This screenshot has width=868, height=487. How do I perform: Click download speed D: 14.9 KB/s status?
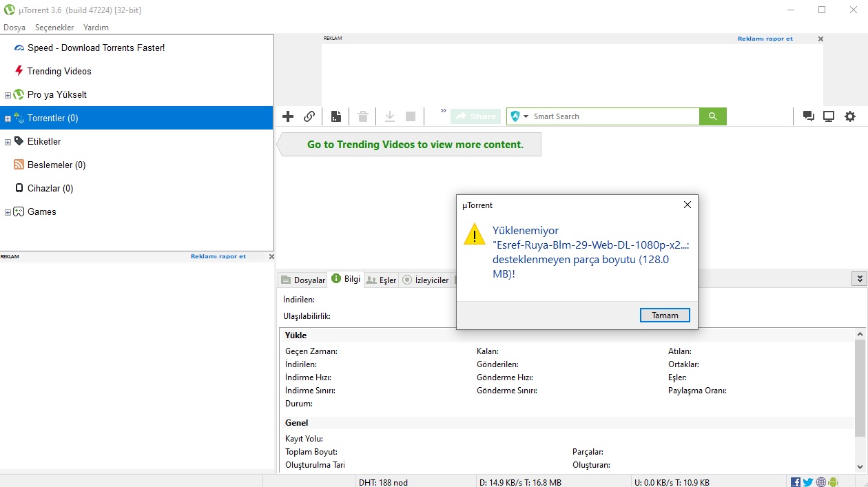[x=520, y=482]
